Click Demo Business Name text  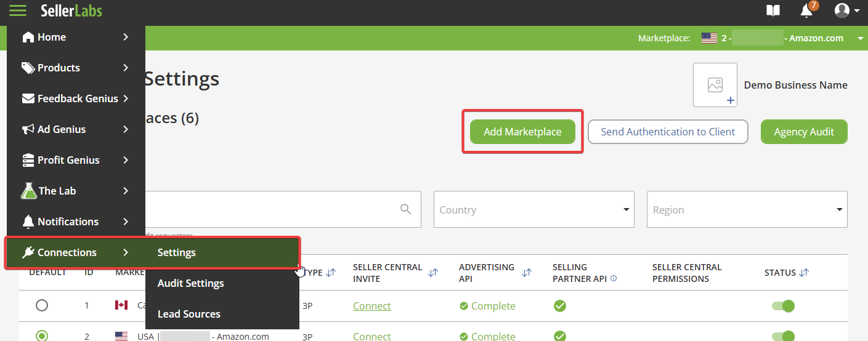[x=796, y=85]
